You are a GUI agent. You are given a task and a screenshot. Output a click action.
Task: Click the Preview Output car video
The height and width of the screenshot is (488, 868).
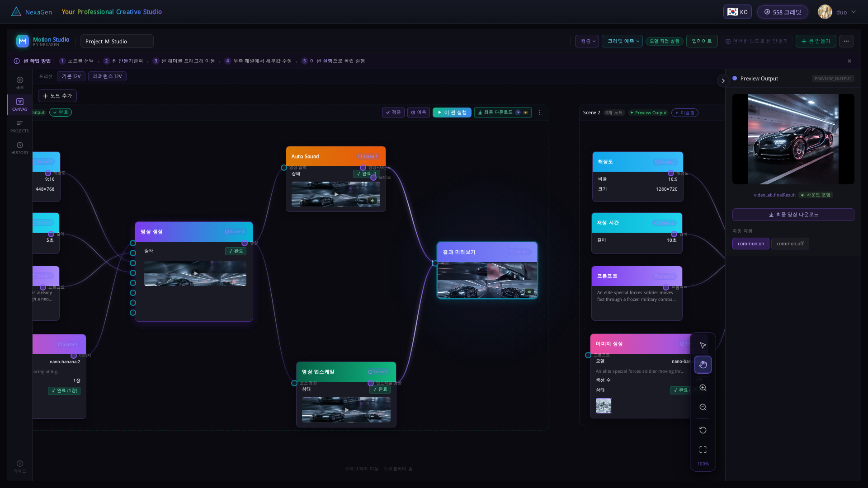793,139
